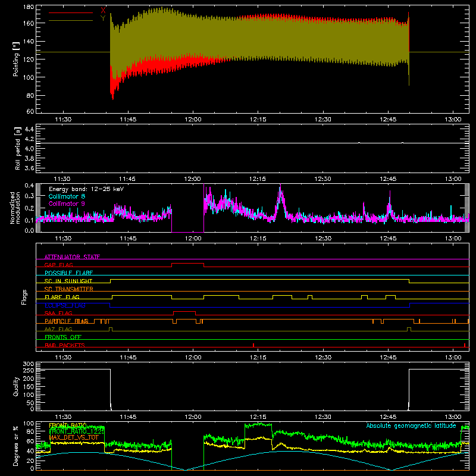Click the ECLIPSE_FLAG label
The height and width of the screenshot is (476, 476).
[65, 305]
